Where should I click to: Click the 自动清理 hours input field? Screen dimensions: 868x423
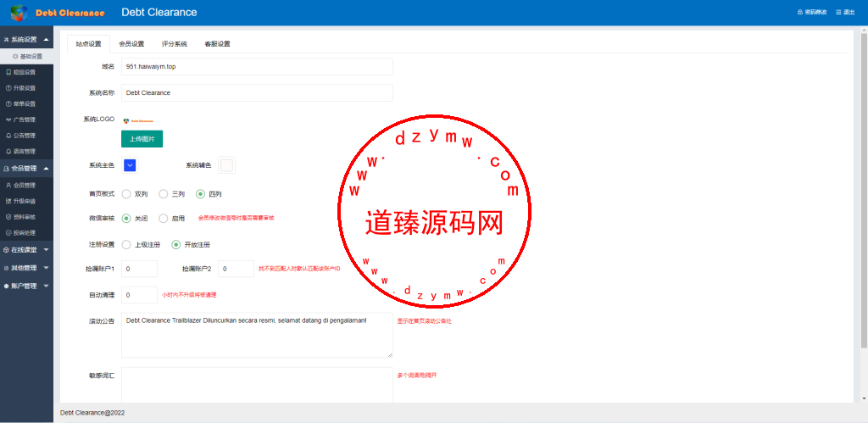tap(140, 295)
